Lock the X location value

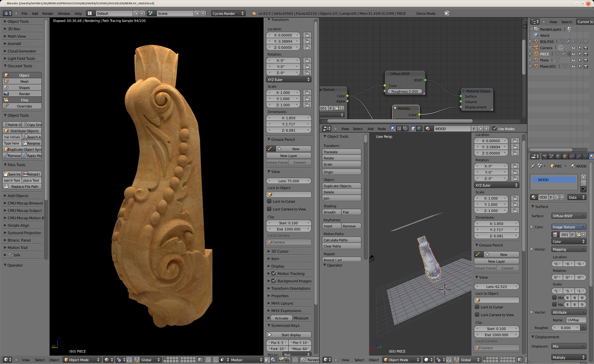[307, 35]
